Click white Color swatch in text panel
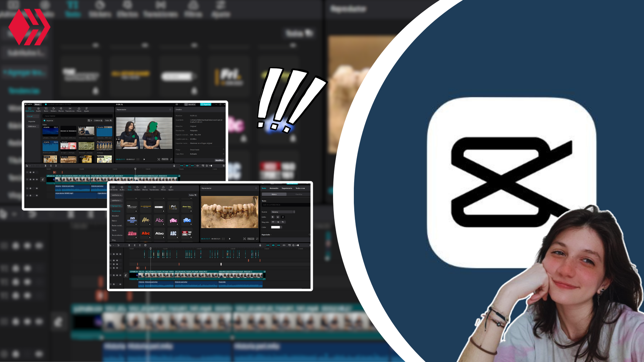 tap(276, 227)
